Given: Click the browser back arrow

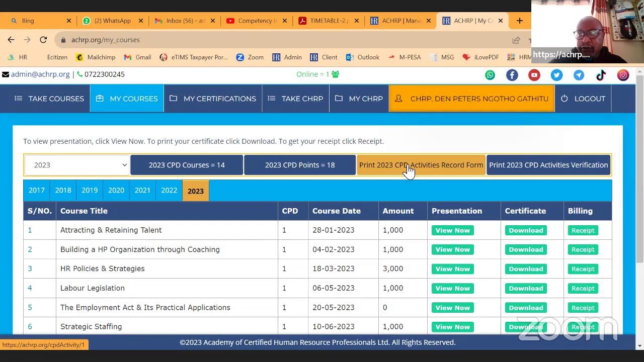Looking at the screenshot, I should point(11,40).
